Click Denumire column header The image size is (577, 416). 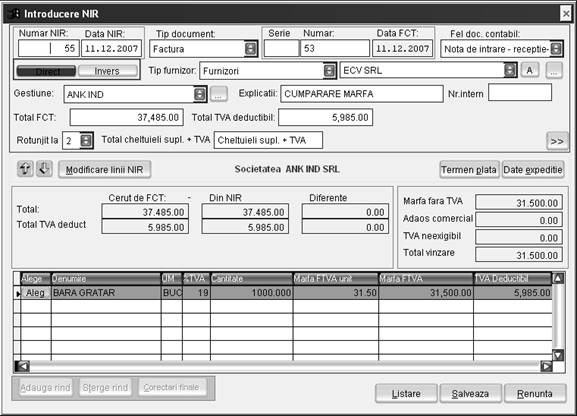point(106,279)
